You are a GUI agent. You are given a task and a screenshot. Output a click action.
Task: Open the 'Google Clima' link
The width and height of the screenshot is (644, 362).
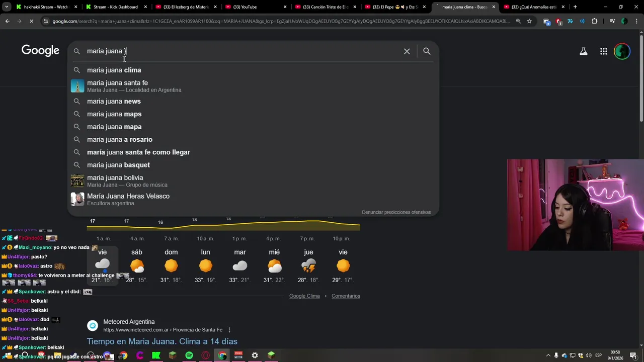click(304, 296)
